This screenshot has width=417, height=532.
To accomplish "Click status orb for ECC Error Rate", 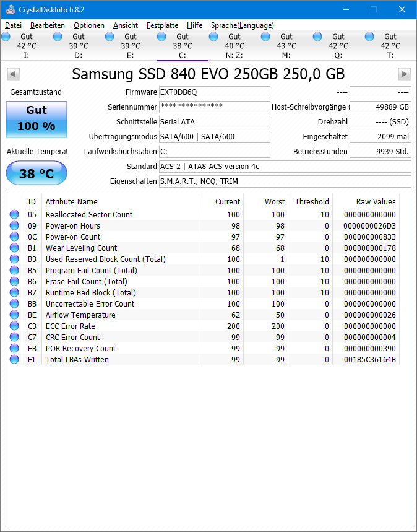I will (14, 326).
